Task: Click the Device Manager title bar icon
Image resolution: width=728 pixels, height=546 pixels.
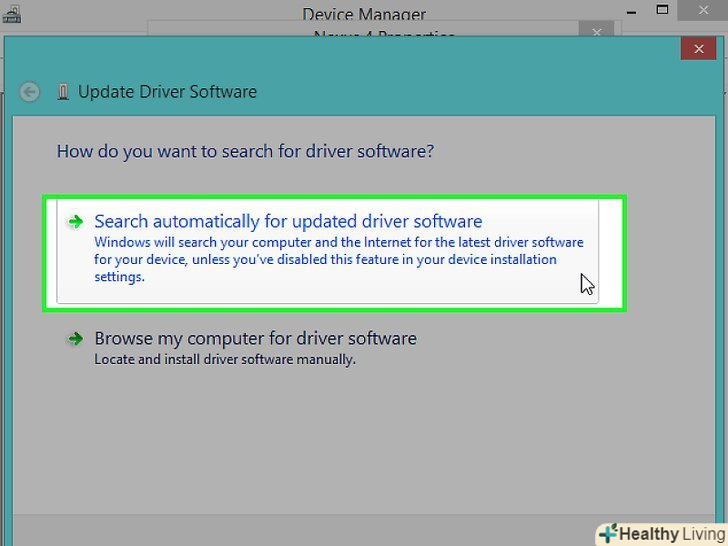Action: [x=11, y=13]
